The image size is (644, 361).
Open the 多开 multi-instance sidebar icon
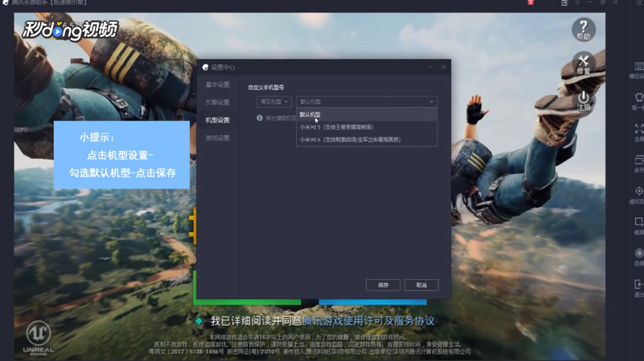tap(639, 163)
